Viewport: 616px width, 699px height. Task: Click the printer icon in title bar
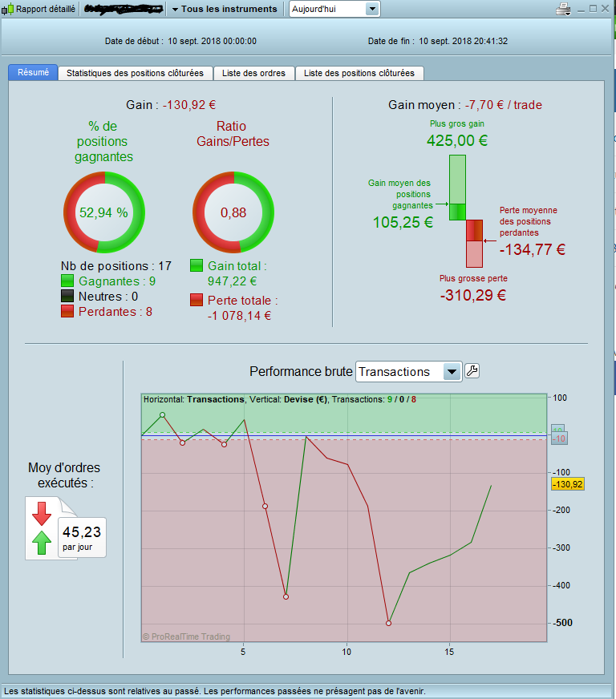(563, 9)
